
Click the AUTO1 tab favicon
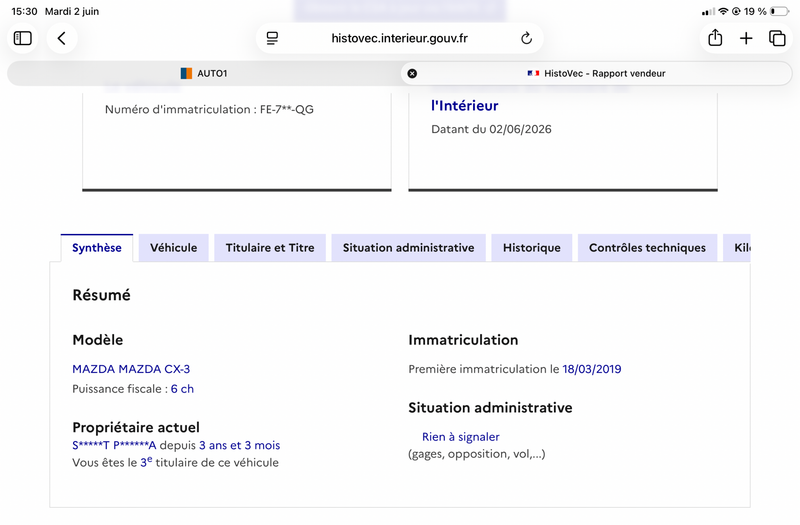click(186, 73)
